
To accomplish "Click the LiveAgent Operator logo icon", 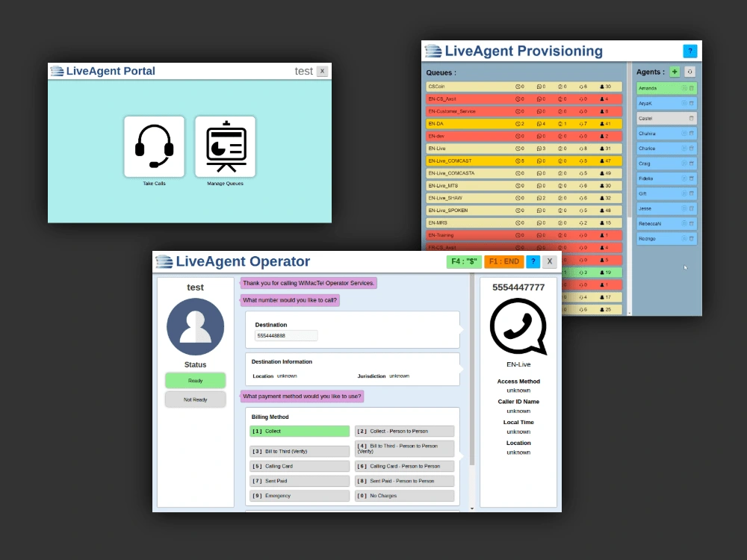I will point(164,261).
